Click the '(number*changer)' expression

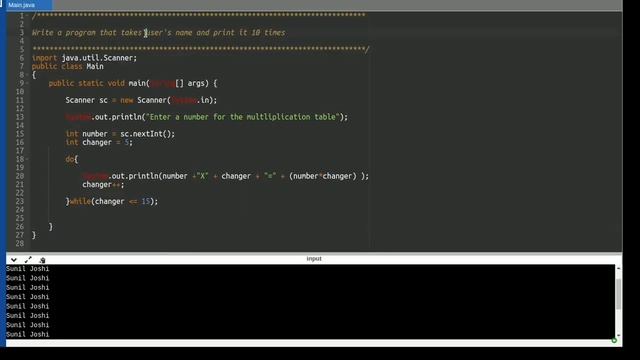(x=322, y=176)
